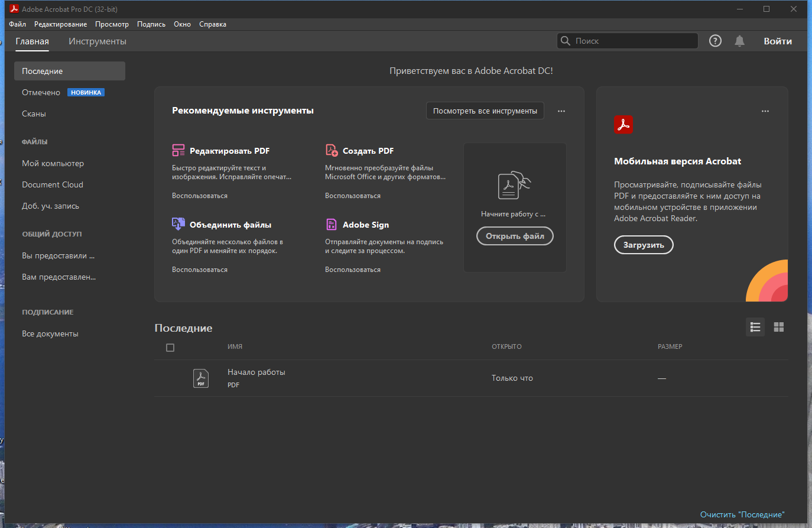Click the PDF file icon of Начало работы
Viewport: 812px width, 528px height.
(201, 378)
